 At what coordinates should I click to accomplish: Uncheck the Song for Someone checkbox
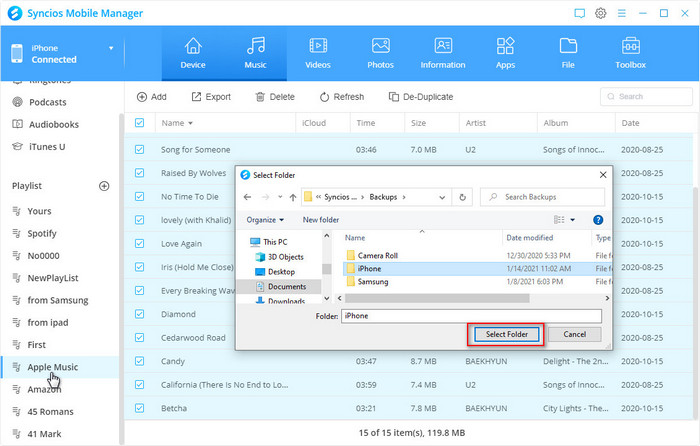139,150
